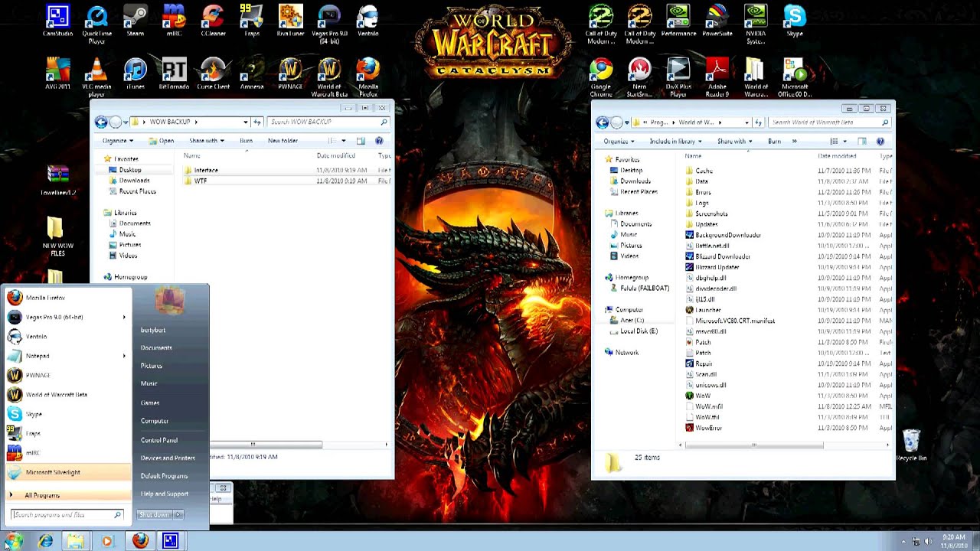Image resolution: width=980 pixels, height=551 pixels.
Task: Go back in the WOW BACKUP window
Action: pos(101,122)
